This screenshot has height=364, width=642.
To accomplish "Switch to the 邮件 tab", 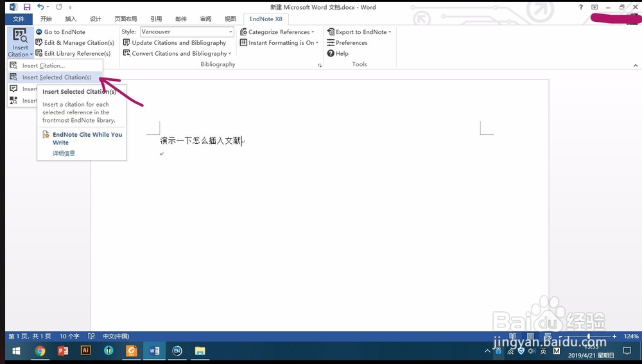I will tap(180, 19).
